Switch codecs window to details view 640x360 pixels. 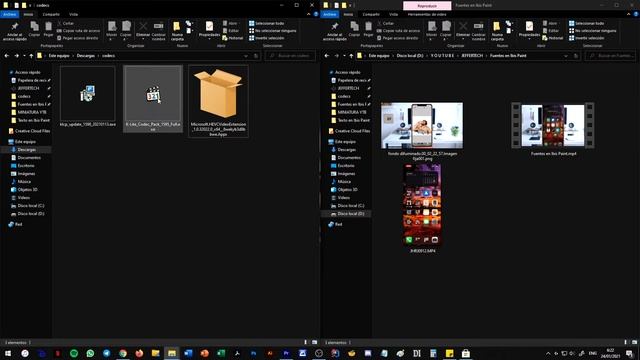306,342
